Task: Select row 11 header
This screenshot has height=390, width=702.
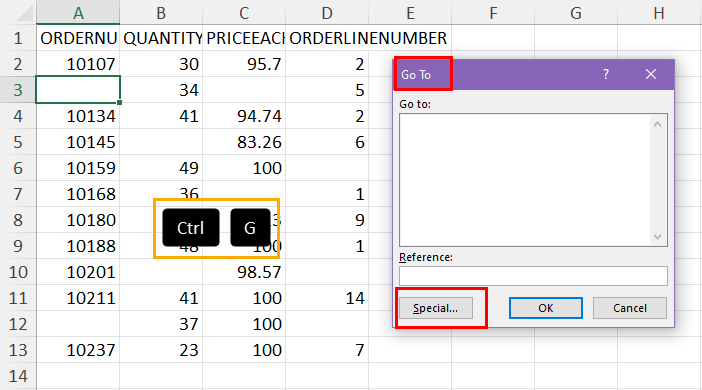Action: coord(18,298)
